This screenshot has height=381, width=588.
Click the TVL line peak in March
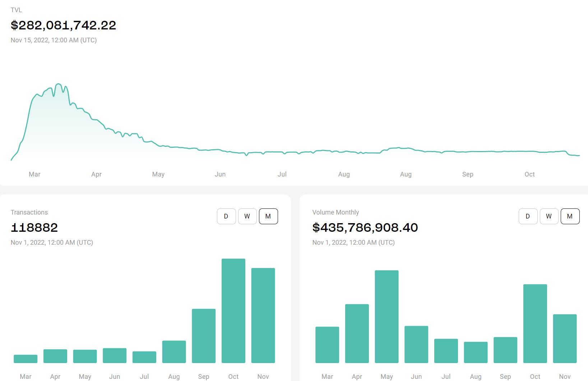coord(58,84)
